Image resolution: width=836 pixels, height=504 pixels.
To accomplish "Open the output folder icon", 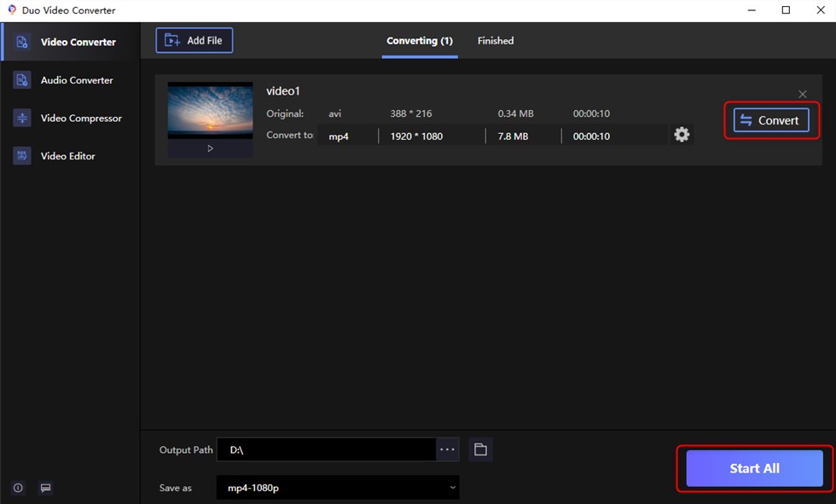I will click(x=480, y=449).
